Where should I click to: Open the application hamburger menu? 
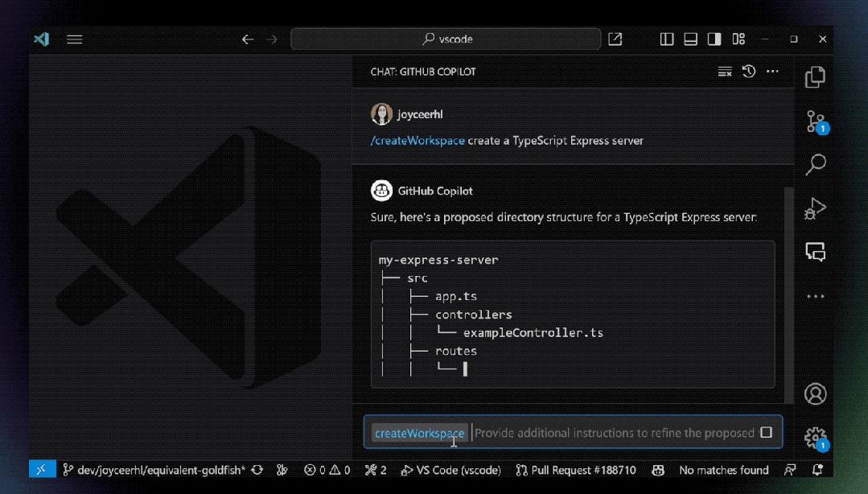click(x=74, y=39)
